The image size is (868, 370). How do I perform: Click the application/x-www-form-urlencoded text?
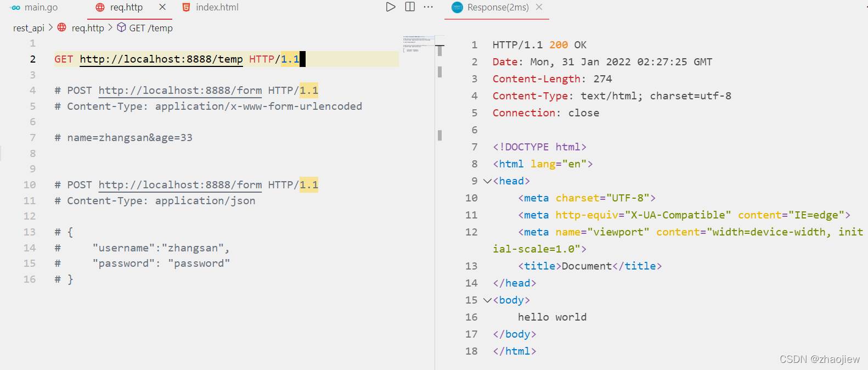click(x=258, y=106)
